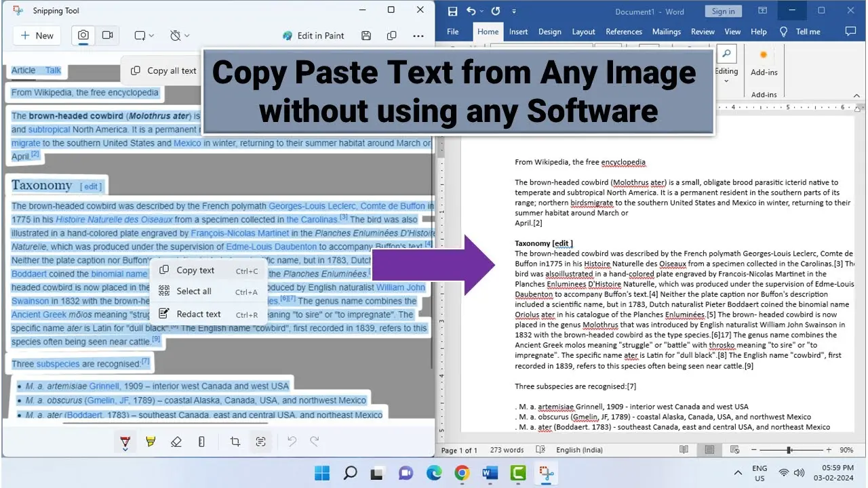Click Sign in on Word title bar
Image resolution: width=868 pixels, height=488 pixels.
[x=724, y=12]
